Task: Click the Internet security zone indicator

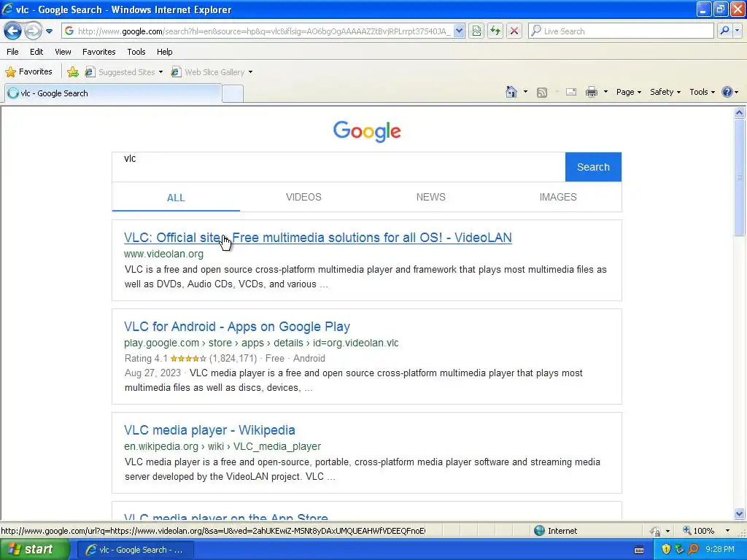Action: pyautogui.click(x=555, y=531)
